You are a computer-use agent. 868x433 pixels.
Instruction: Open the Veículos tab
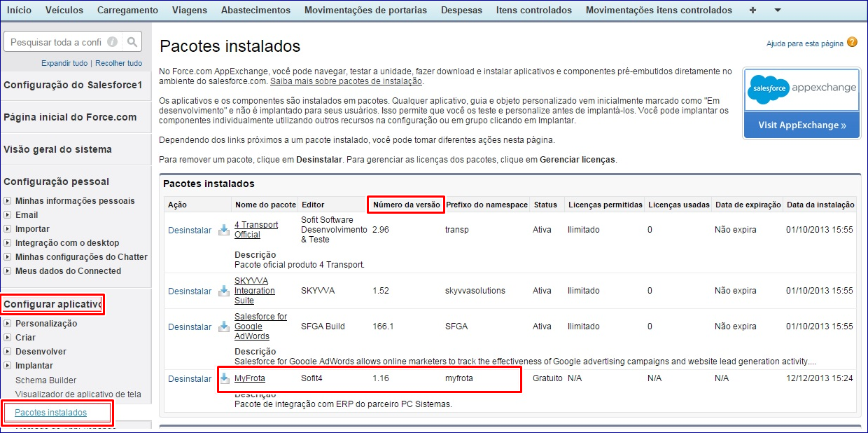(x=64, y=10)
